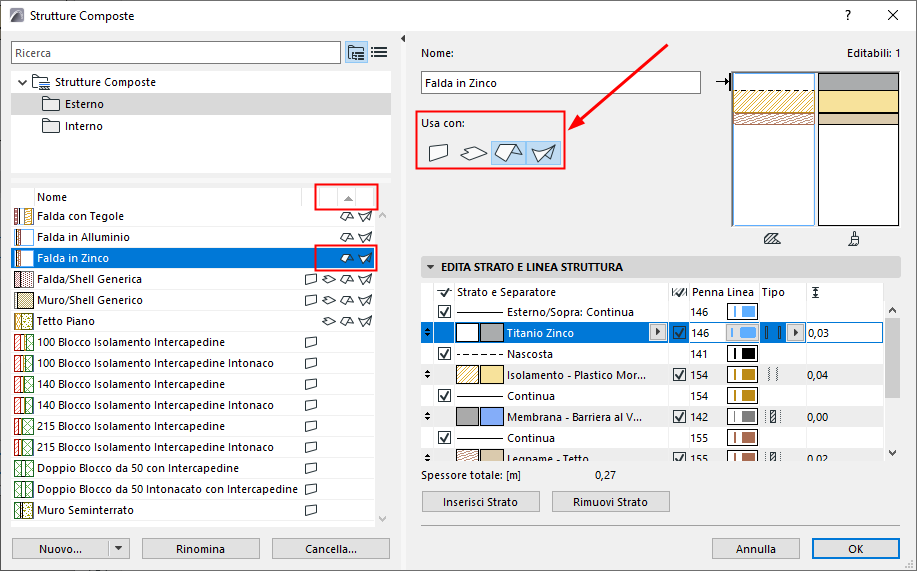Click the Interno folder icon

pyautogui.click(x=51, y=126)
